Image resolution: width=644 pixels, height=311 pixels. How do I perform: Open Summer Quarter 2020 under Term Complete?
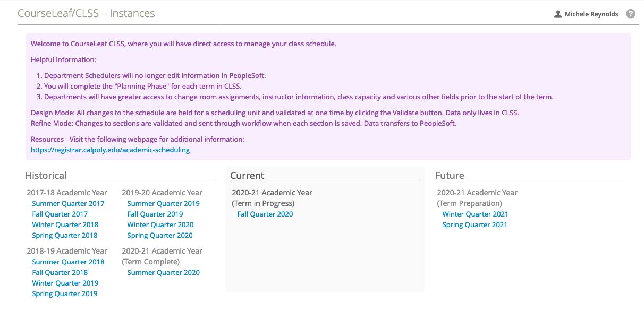point(163,272)
